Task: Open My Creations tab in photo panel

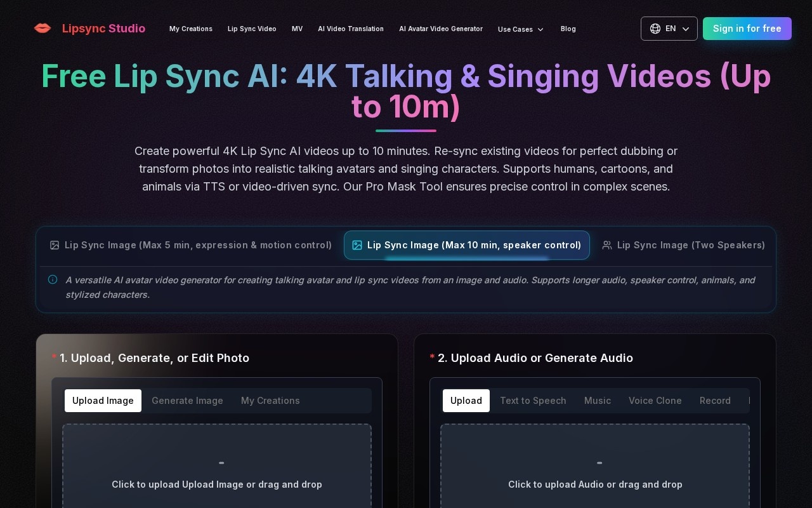Action: coord(270,401)
